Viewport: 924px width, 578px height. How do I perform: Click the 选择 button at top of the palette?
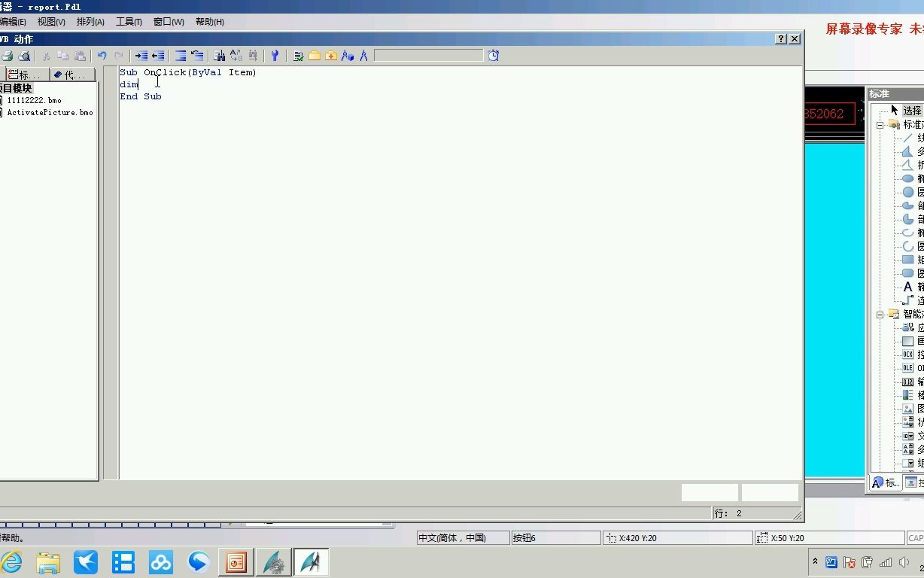(x=910, y=111)
